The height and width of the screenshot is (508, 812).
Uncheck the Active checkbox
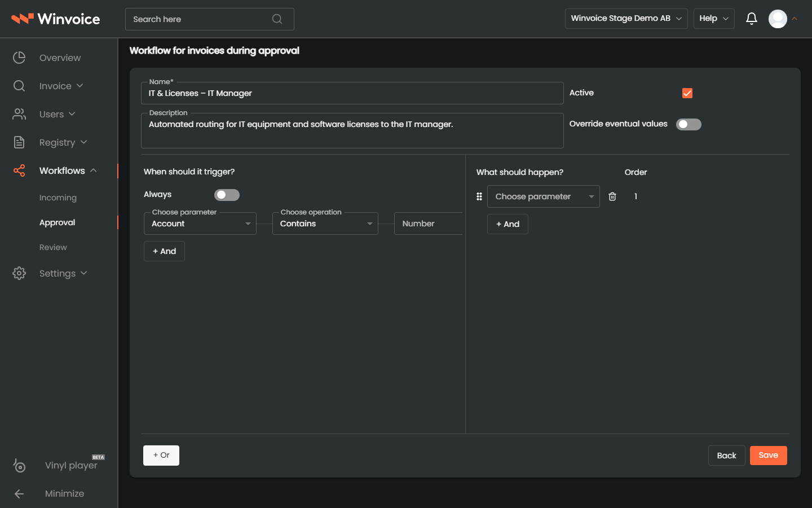pyautogui.click(x=687, y=93)
